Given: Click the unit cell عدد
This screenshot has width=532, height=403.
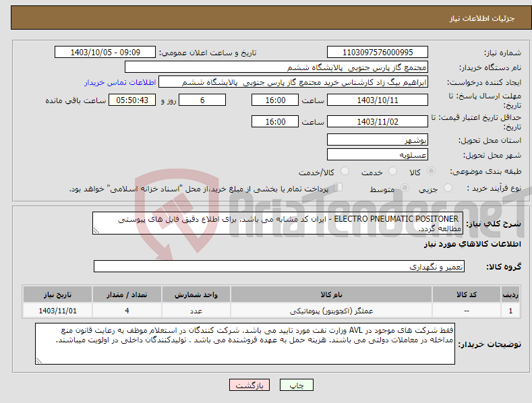Looking at the screenshot, I should pyautogui.click(x=196, y=311).
